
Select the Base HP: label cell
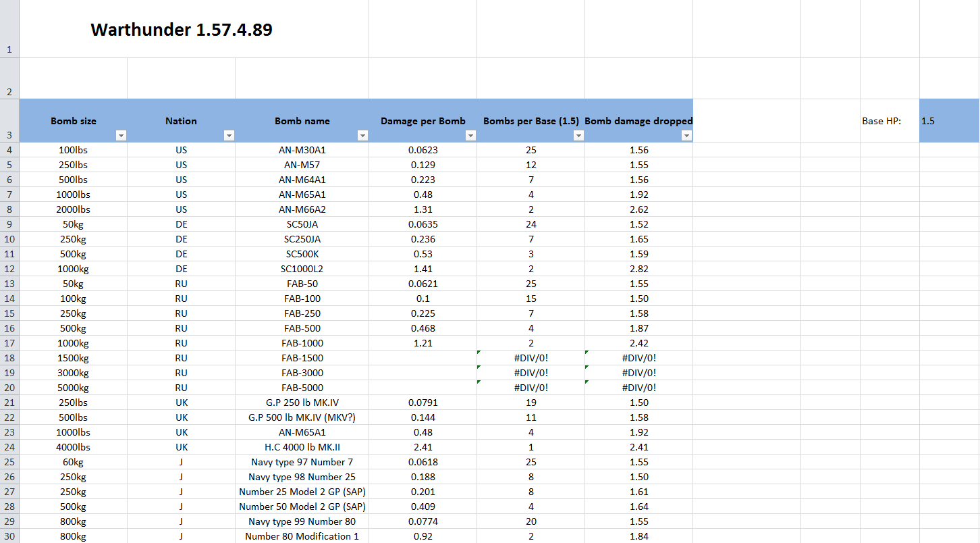pos(890,121)
